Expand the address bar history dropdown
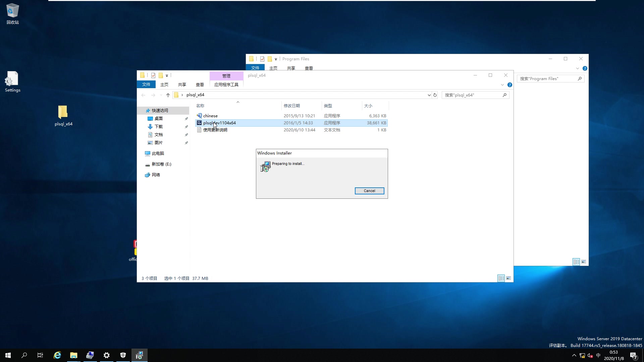644x362 pixels. (429, 95)
